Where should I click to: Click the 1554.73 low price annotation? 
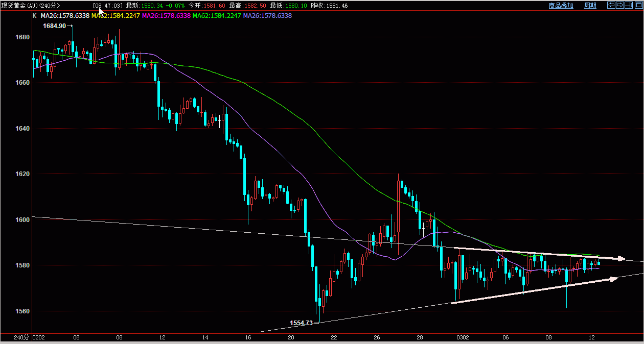(301, 323)
